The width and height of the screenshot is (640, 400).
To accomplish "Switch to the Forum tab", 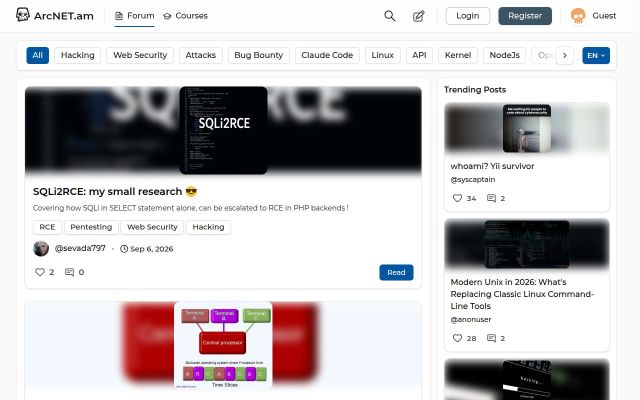I will click(134, 16).
